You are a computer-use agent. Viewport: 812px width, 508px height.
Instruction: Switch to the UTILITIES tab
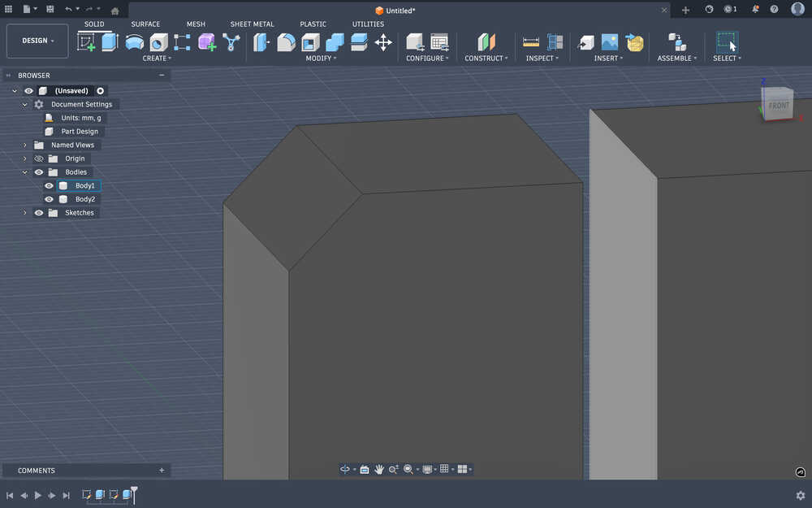(368, 24)
